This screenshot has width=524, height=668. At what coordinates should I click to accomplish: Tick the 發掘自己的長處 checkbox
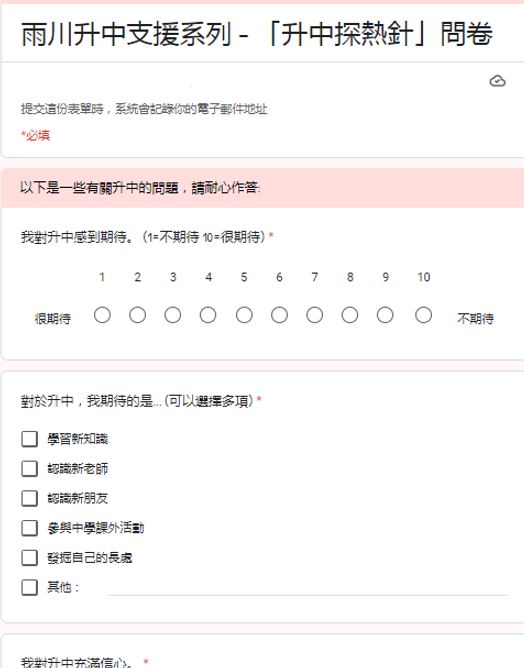coord(29,558)
